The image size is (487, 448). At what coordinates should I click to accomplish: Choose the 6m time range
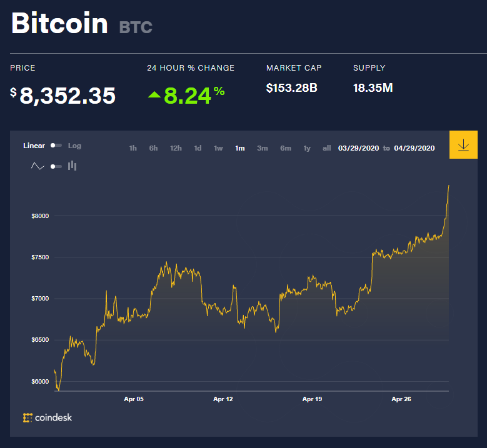286,148
